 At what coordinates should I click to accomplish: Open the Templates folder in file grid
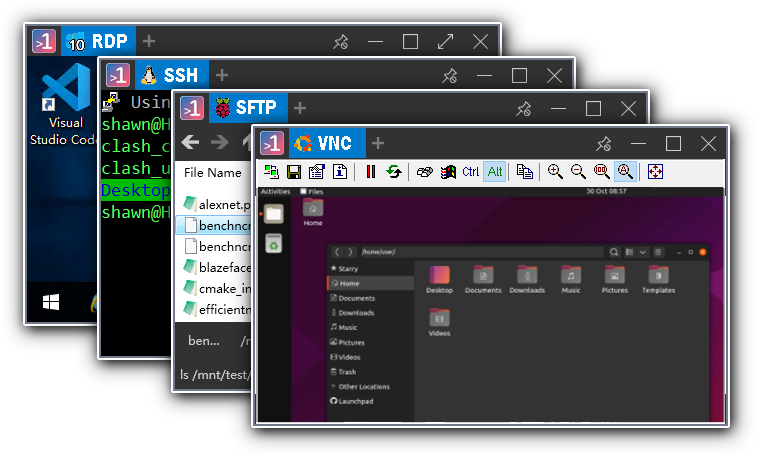[659, 280]
